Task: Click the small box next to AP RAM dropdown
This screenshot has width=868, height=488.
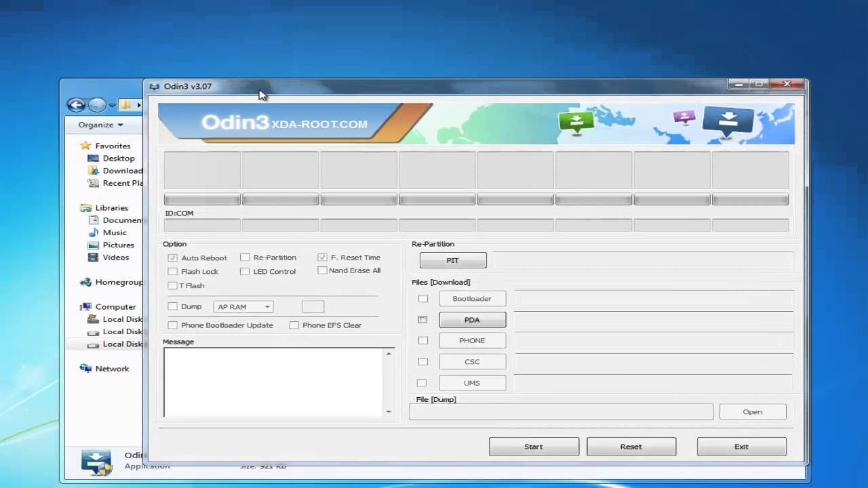Action: [x=313, y=307]
